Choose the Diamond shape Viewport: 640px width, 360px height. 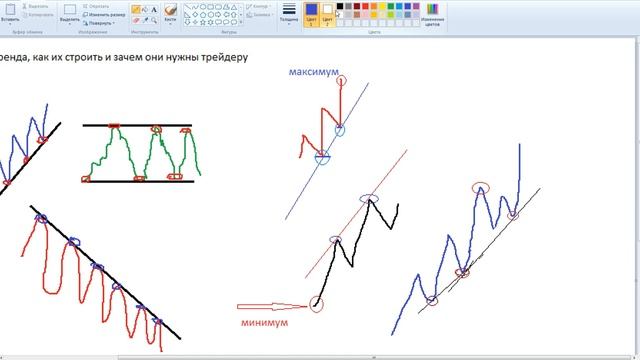[x=195, y=15]
